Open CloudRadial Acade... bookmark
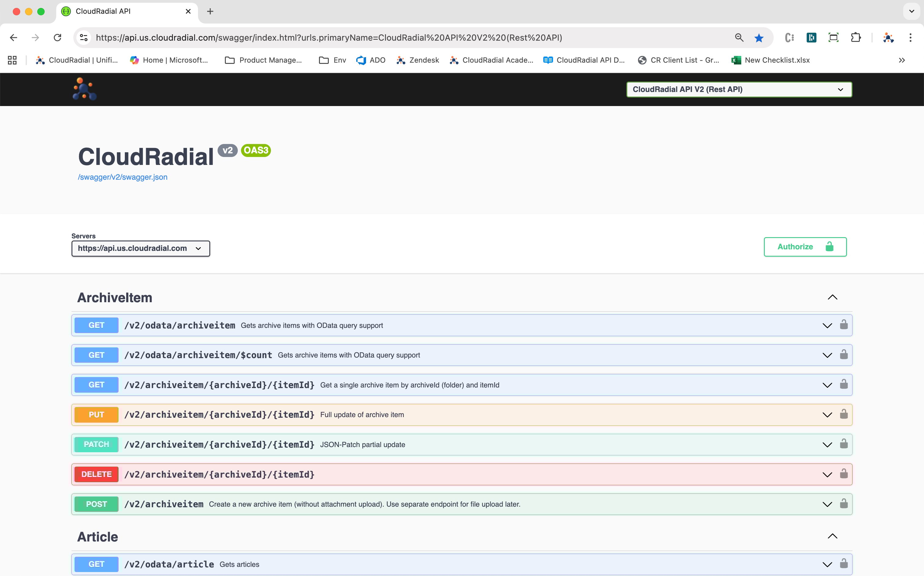The image size is (924, 576). tap(491, 60)
